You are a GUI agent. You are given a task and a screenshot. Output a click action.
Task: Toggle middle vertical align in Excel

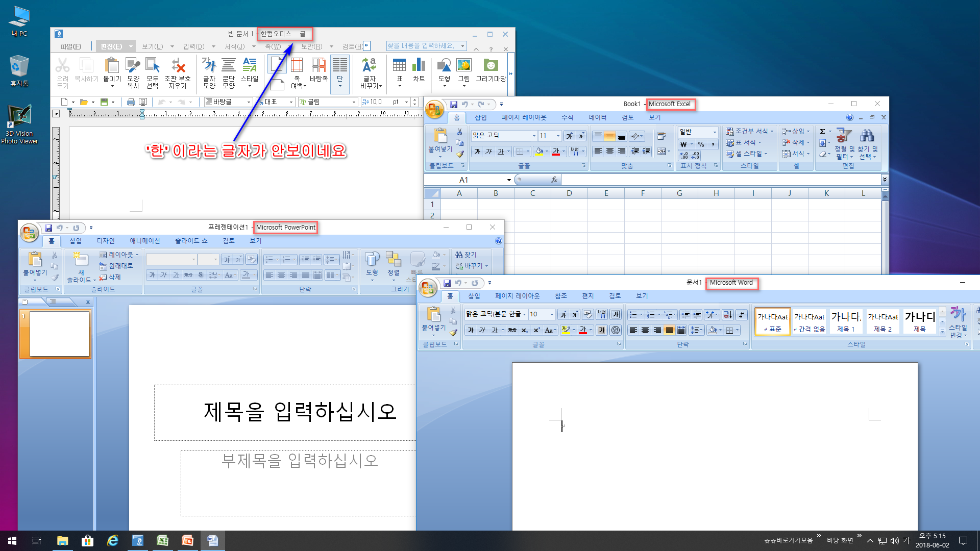point(609,136)
